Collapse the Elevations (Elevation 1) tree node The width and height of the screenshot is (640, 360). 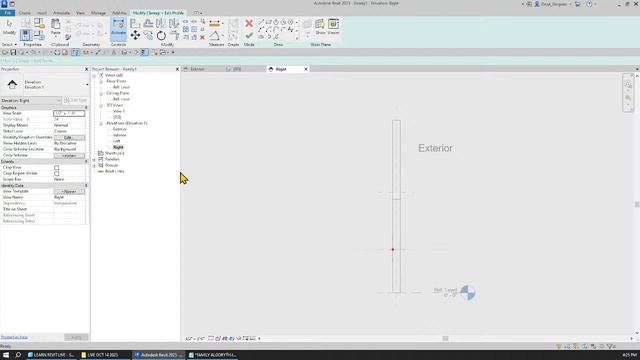pyautogui.click(x=101, y=123)
